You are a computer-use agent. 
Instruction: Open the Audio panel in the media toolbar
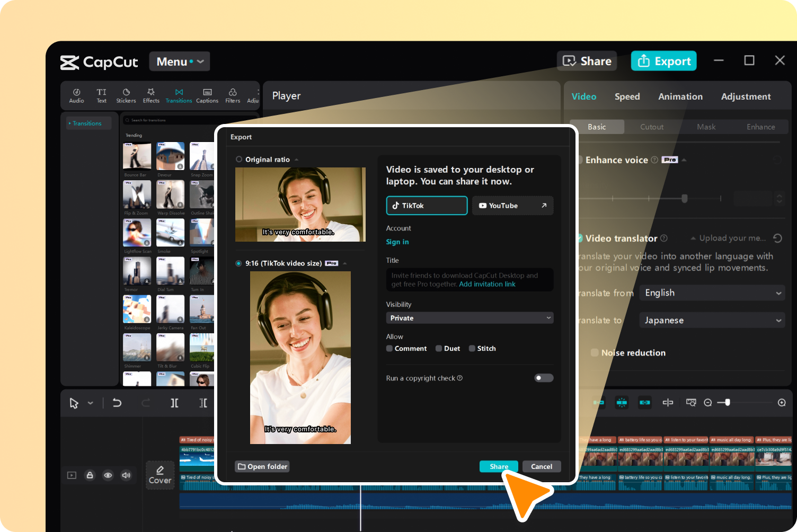coord(76,95)
